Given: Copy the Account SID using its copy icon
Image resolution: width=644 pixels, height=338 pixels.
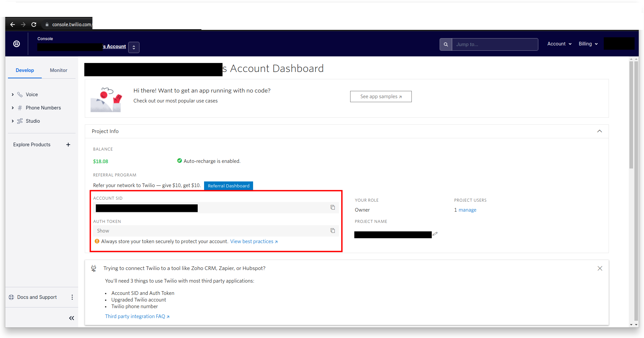Looking at the screenshot, I should (x=333, y=207).
